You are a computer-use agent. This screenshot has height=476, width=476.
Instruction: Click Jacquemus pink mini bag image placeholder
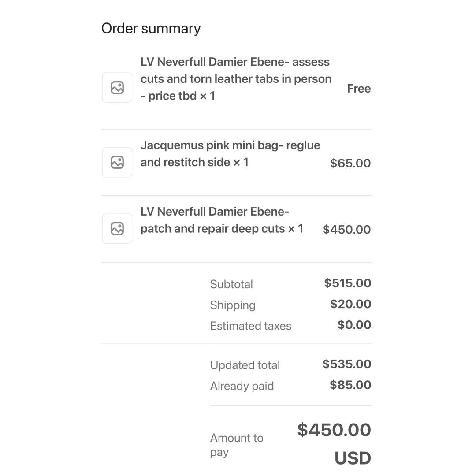tap(117, 162)
